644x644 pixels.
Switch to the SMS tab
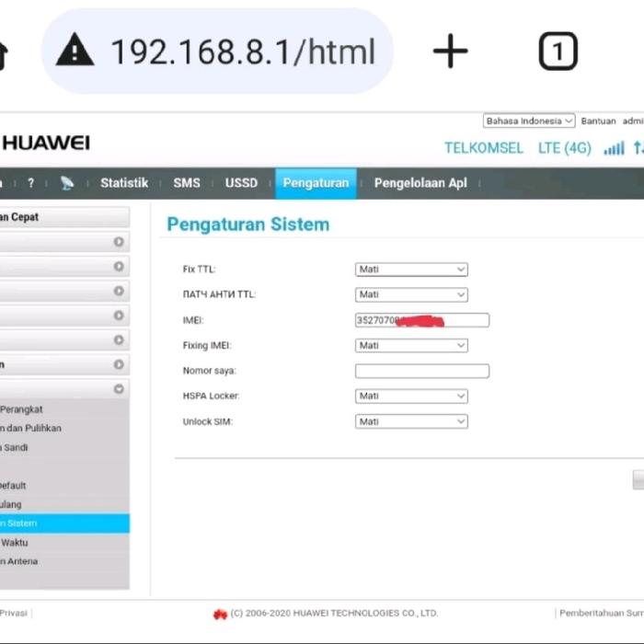tap(187, 183)
